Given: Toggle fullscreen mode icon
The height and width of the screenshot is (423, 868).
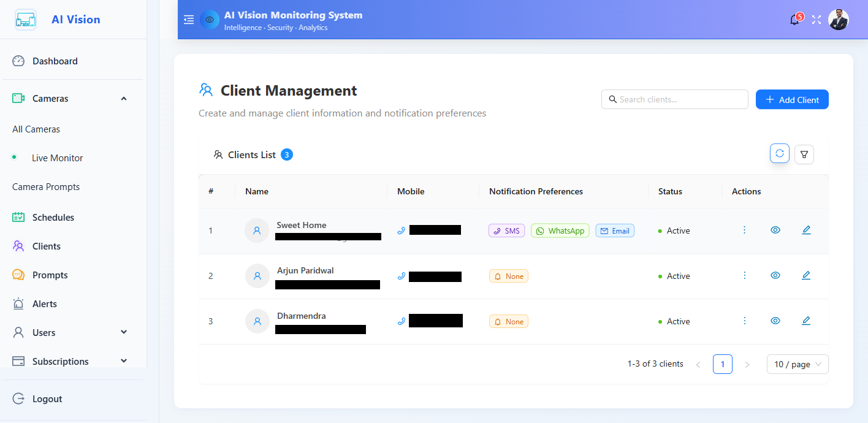Looking at the screenshot, I should pos(817,20).
